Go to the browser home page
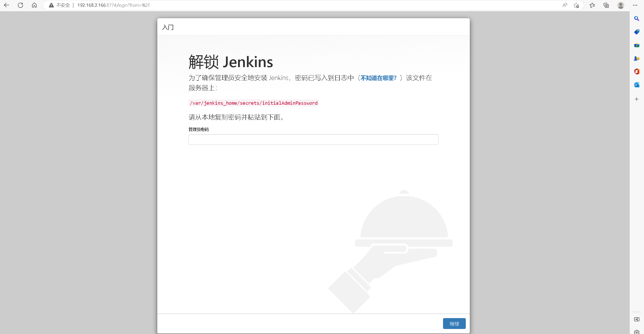 [34, 5]
